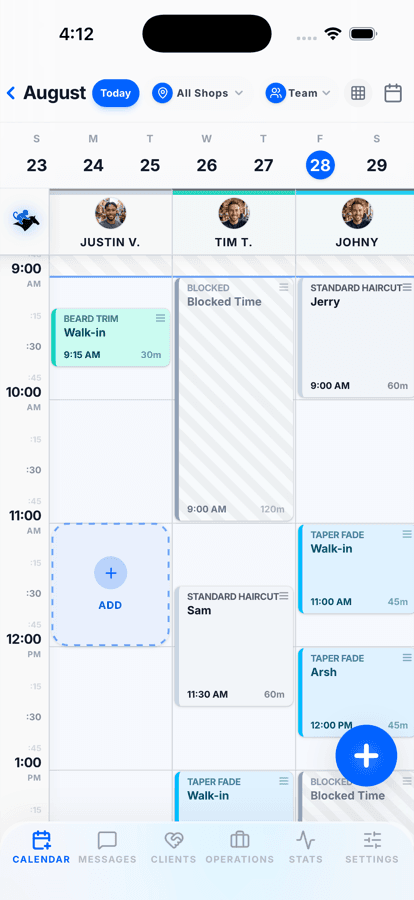
Task: Open menu handle on Jerry's appointment
Action: point(407,288)
